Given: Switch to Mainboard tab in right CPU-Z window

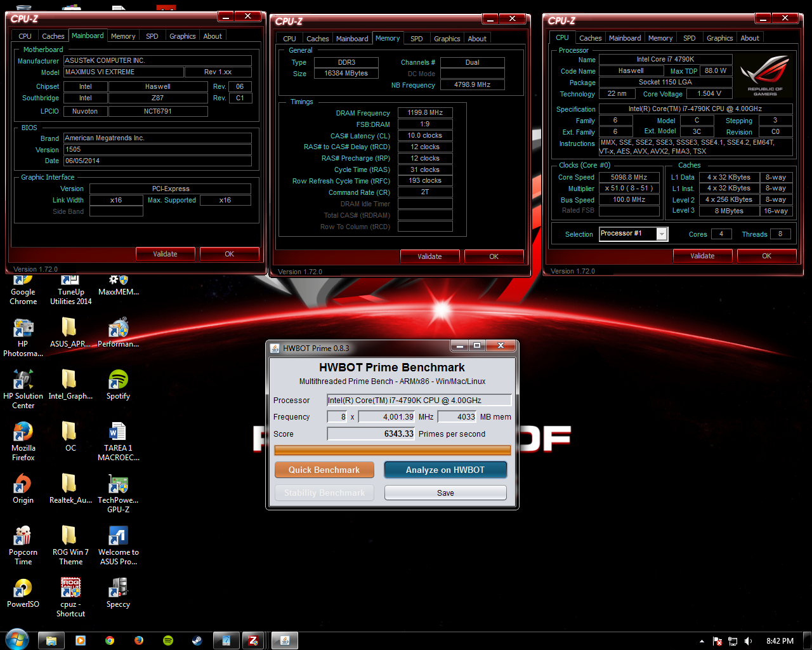Looking at the screenshot, I should 625,38.
